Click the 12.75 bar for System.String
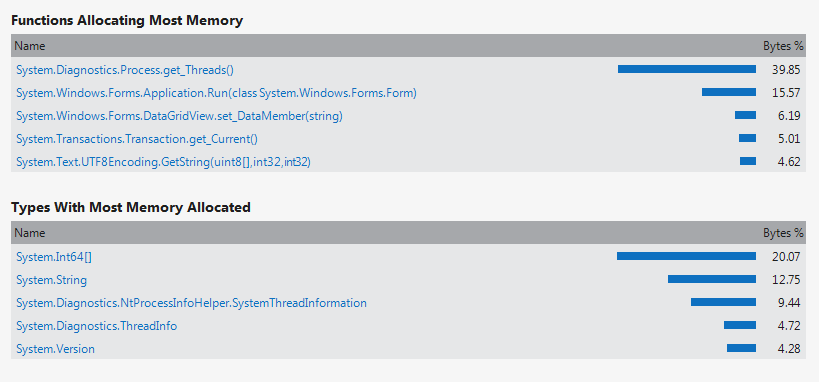 pos(711,279)
